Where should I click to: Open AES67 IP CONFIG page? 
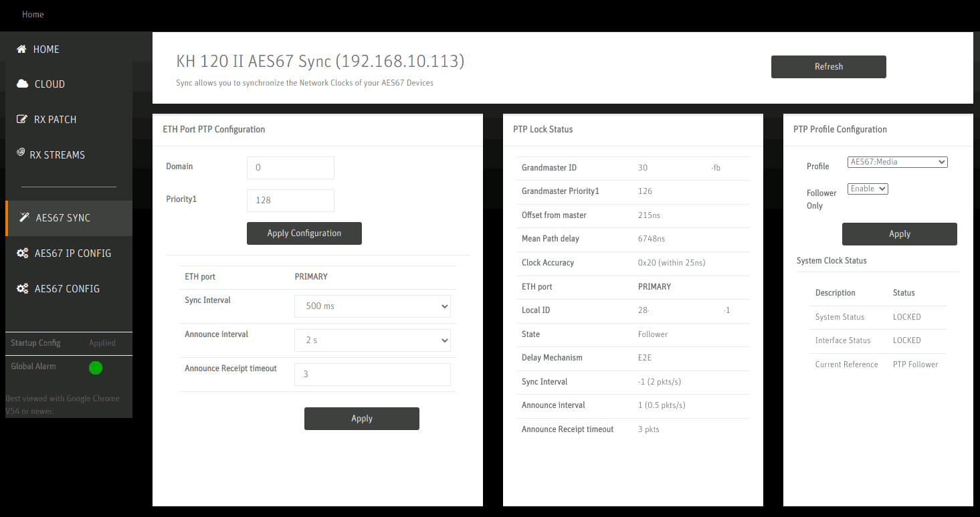pos(69,253)
